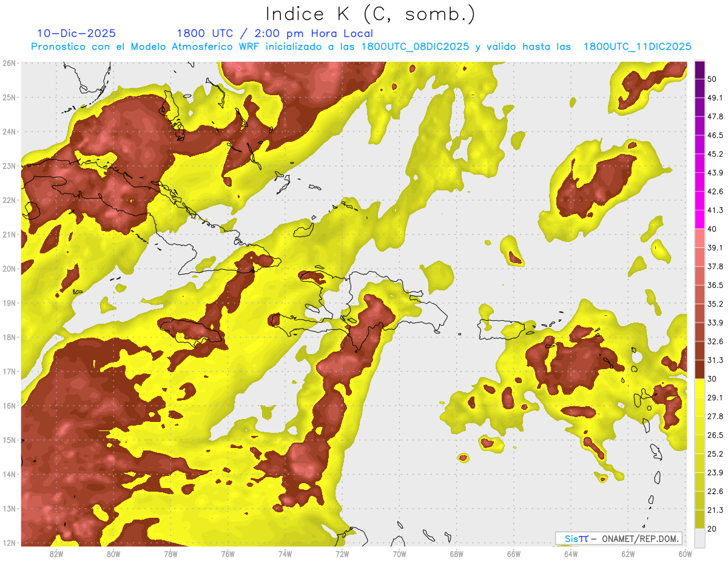Click the map title "Indice K (C, somb.)"
Screen dimensions: 728x562
coord(370,14)
